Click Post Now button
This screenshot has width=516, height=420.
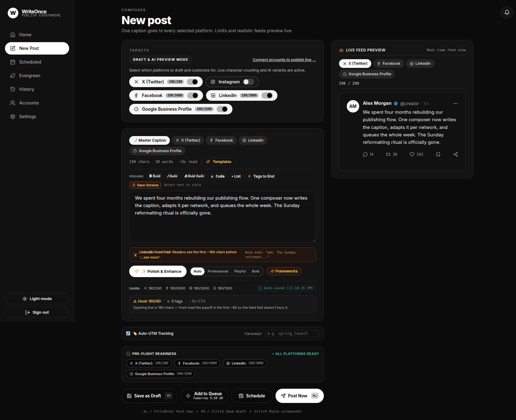(300, 396)
